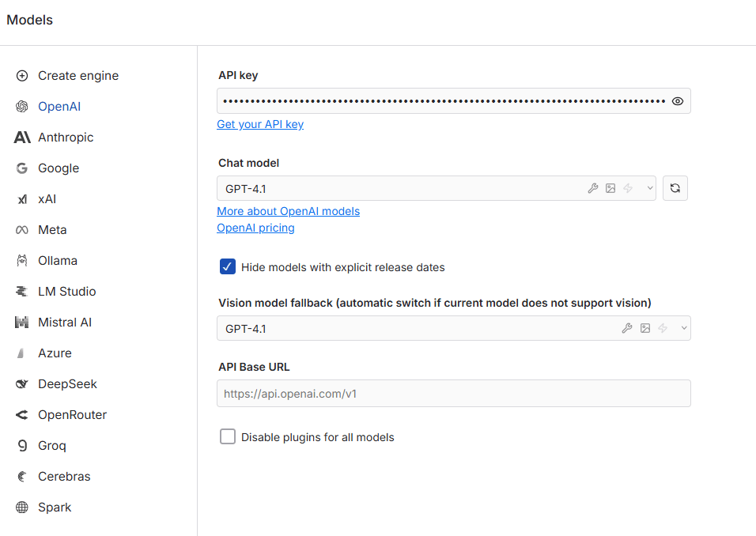The height and width of the screenshot is (536, 756).
Task: Click the Anthropic logo icon
Action: coord(22,138)
